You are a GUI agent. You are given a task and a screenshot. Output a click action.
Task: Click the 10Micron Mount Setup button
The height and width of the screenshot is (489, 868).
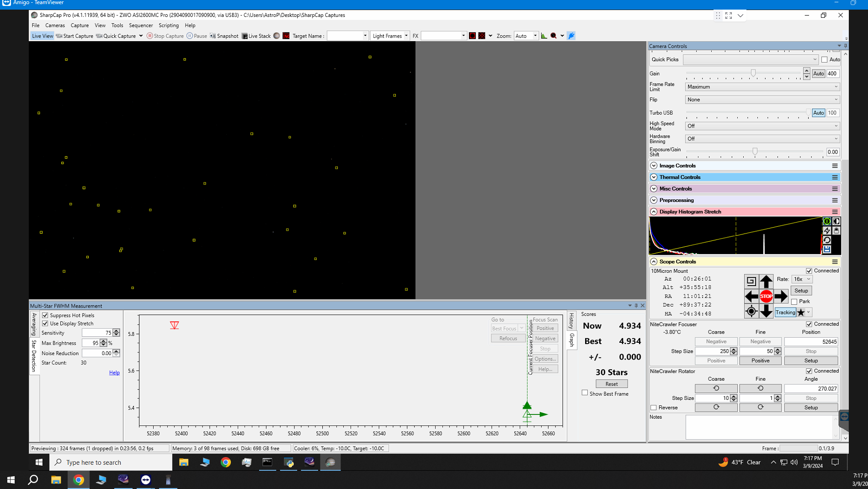tap(801, 291)
